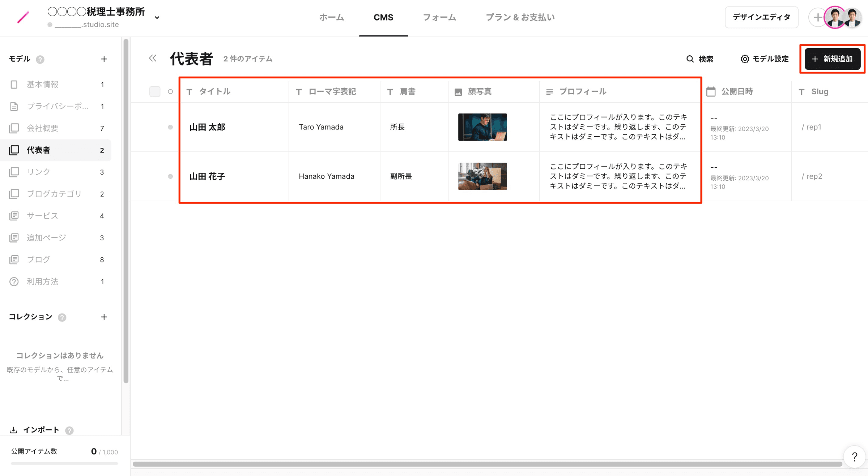This screenshot has height=476, width=868.
Task: Collapse the sidebar with double chevron
Action: [153, 59]
